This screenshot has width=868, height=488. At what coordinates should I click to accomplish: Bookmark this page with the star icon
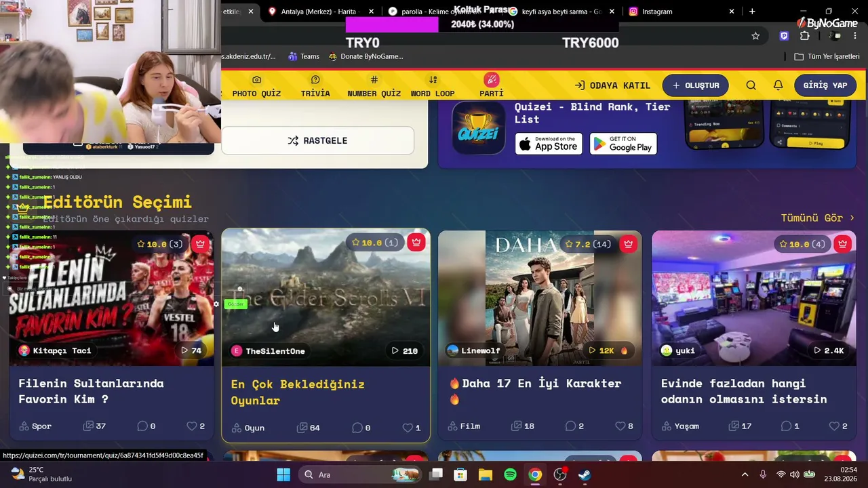point(755,36)
